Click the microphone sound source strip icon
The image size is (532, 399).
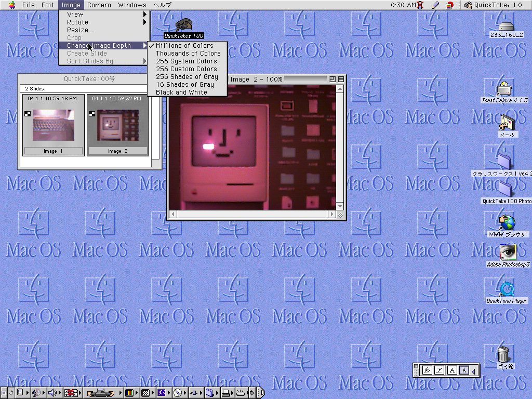(x=36, y=393)
